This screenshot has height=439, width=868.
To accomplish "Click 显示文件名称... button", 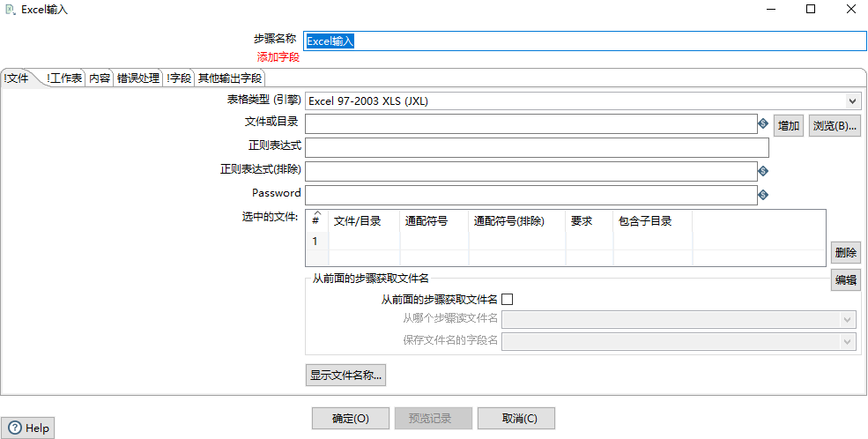I will (x=345, y=375).
